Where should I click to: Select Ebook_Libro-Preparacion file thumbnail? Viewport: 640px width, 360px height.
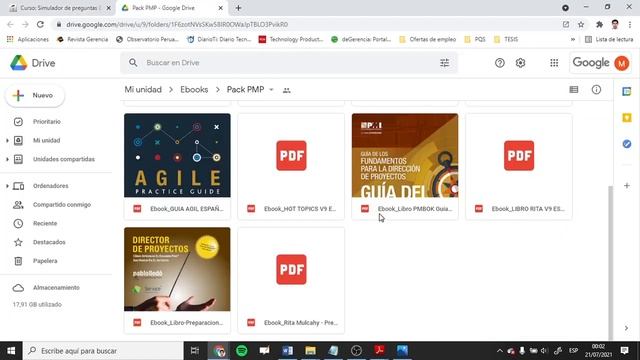(x=177, y=269)
